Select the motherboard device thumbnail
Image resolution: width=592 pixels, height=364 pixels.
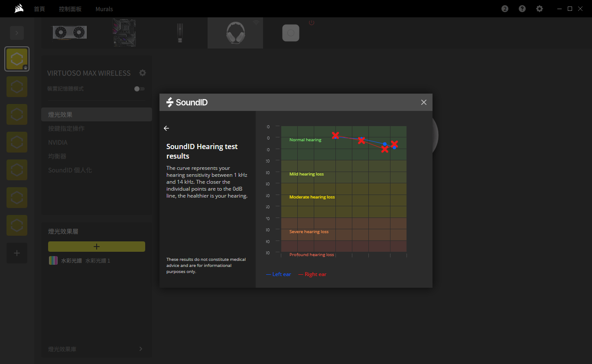(124, 32)
